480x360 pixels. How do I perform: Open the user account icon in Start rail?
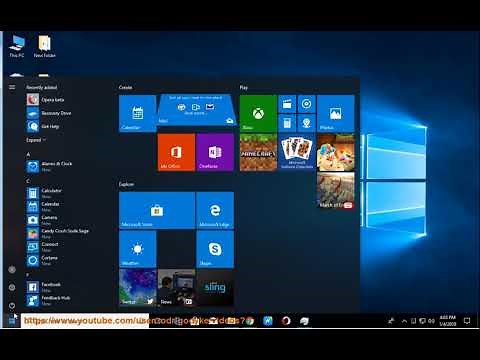click(x=12, y=269)
